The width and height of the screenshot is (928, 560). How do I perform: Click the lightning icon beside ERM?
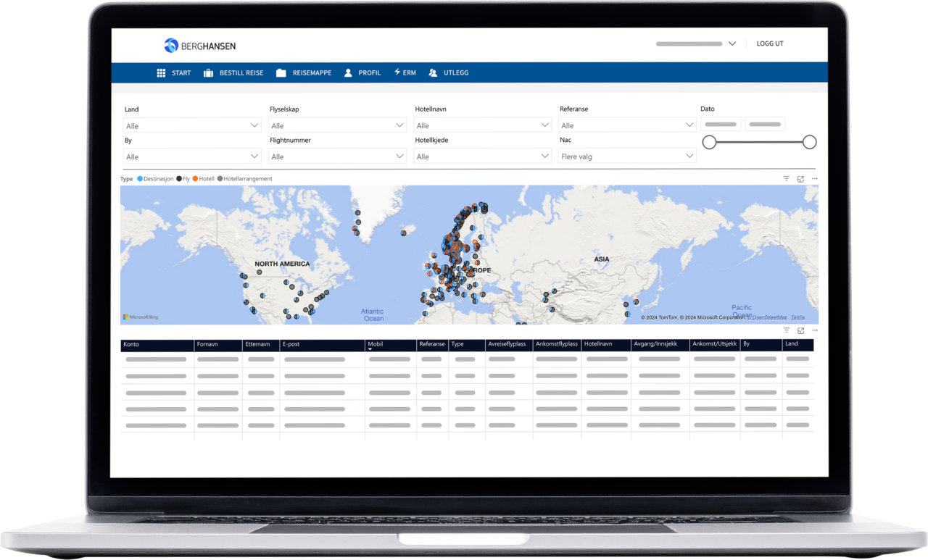coord(397,72)
